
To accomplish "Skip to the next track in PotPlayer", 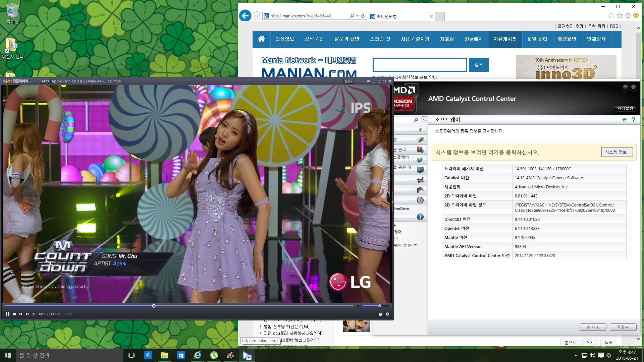I will pyautogui.click(x=27, y=314).
